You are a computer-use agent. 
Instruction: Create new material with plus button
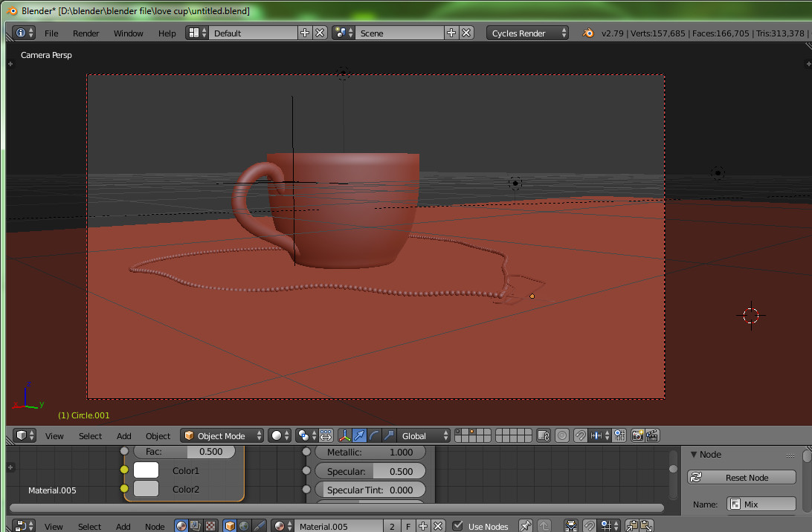click(x=423, y=526)
